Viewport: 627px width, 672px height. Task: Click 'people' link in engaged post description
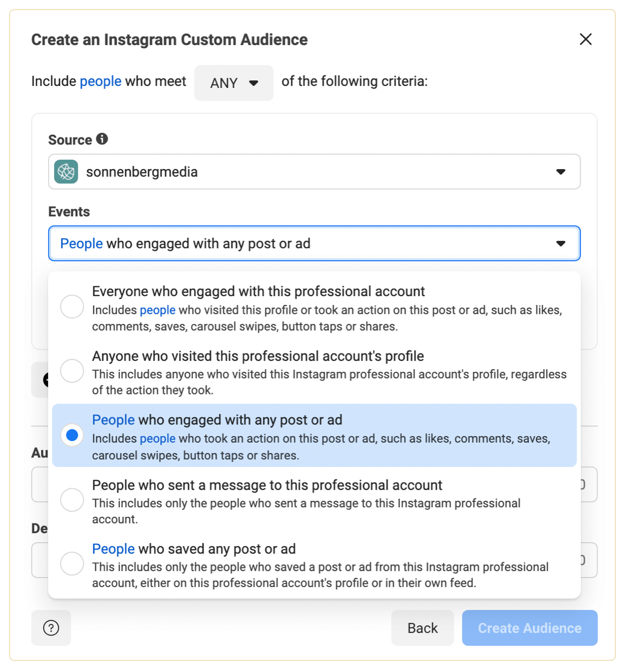(157, 439)
